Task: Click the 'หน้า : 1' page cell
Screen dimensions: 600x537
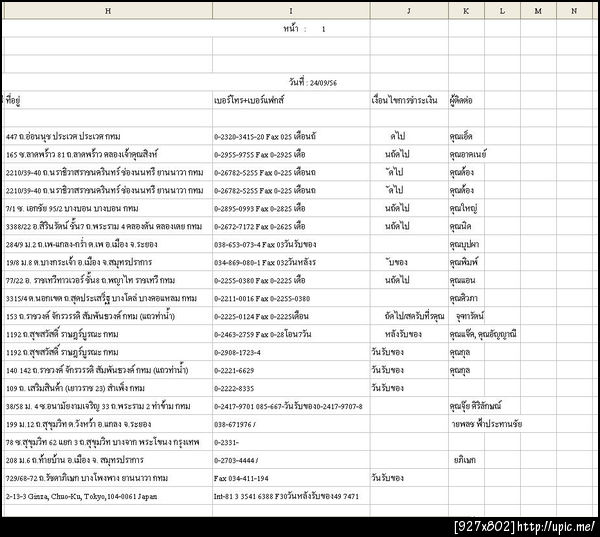Action: coord(305,29)
